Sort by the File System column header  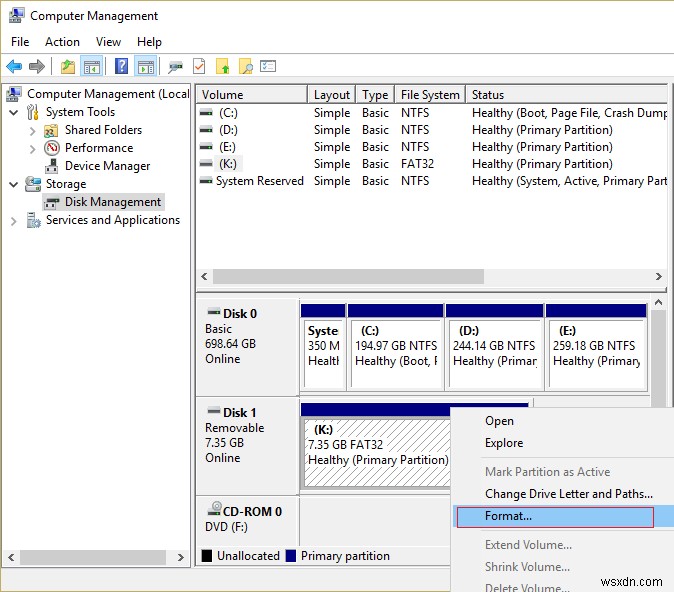click(x=429, y=95)
